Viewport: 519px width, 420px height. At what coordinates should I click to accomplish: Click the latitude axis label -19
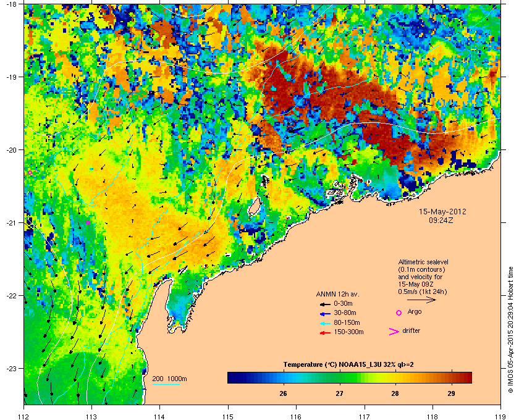(x=11, y=77)
